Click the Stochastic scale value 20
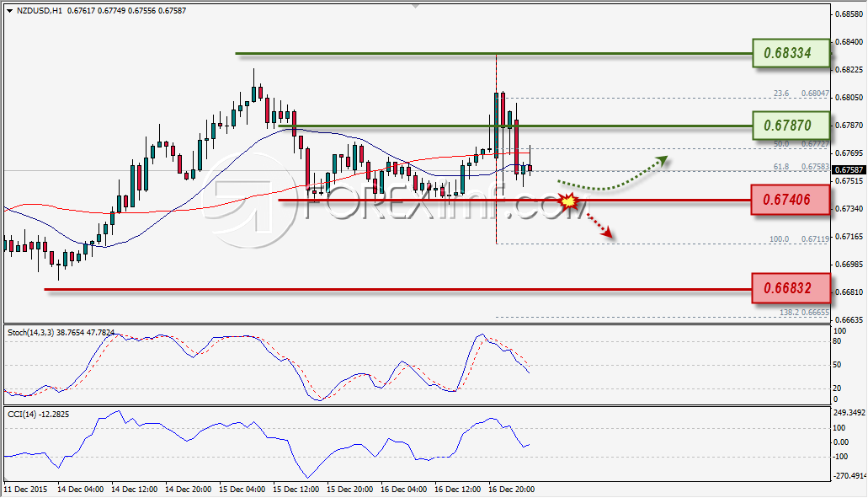Viewport: 868px width, 498px height. (x=838, y=388)
